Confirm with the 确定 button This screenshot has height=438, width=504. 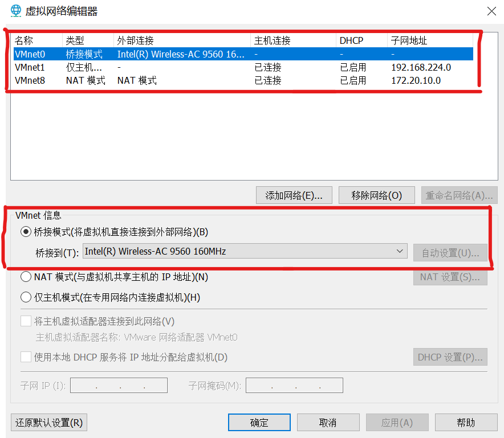[x=259, y=423]
